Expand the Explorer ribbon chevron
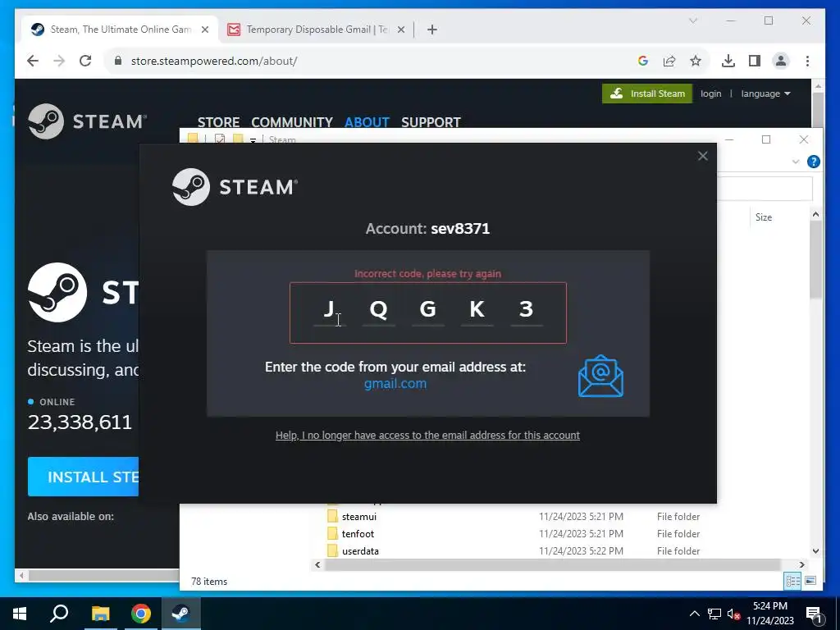The height and width of the screenshot is (630, 840). coord(796,162)
